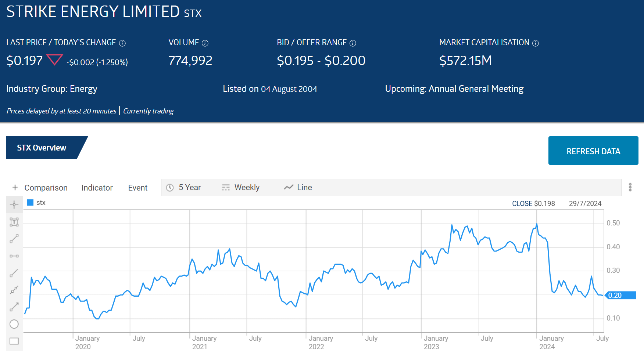Click the January 2022 axis label
This screenshot has width=644, height=351.
pyautogui.click(x=321, y=342)
